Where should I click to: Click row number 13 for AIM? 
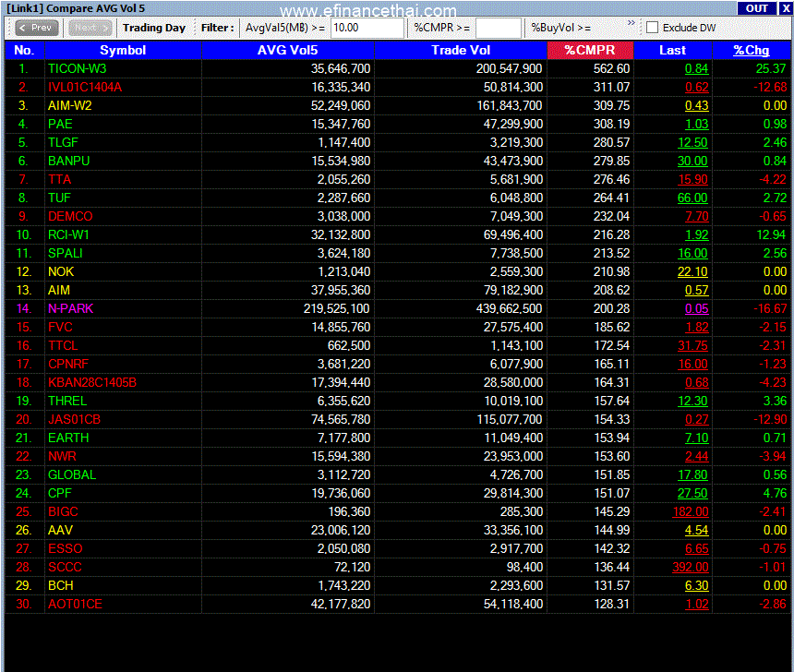pyautogui.click(x=24, y=290)
